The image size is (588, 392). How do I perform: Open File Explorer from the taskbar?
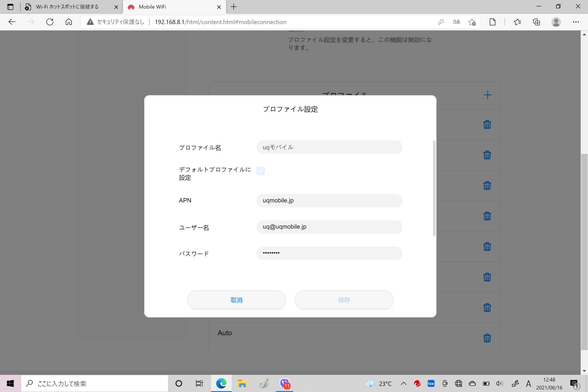pyautogui.click(x=242, y=384)
